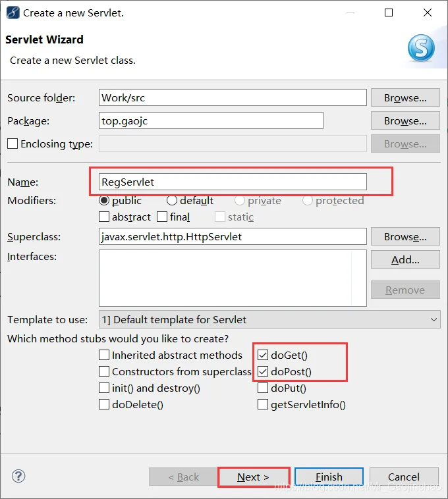Maximize the Create a new Servlet window
448x499 pixels.
tap(389, 13)
